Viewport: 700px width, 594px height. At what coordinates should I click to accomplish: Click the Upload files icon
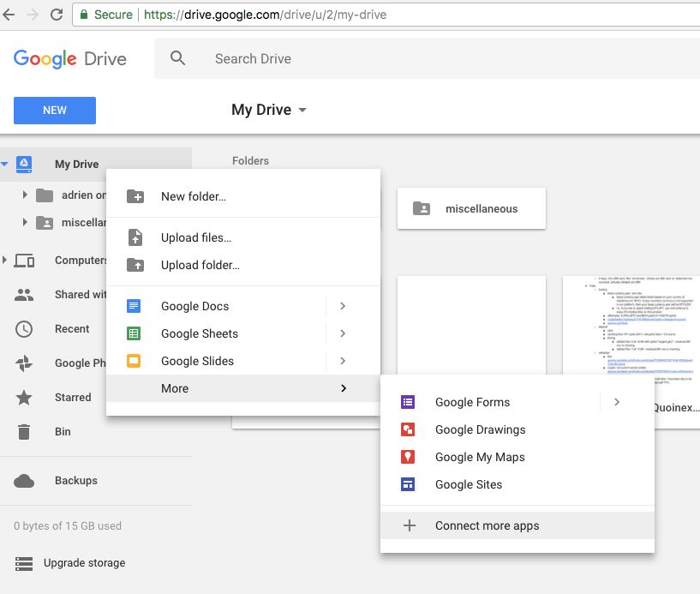(x=135, y=237)
